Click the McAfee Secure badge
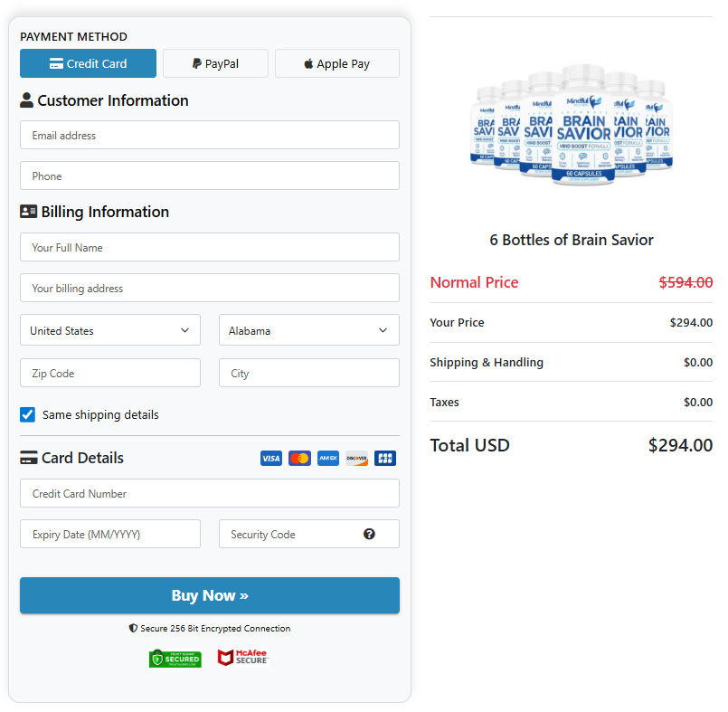Image resolution: width=728 pixels, height=712 pixels. [243, 658]
